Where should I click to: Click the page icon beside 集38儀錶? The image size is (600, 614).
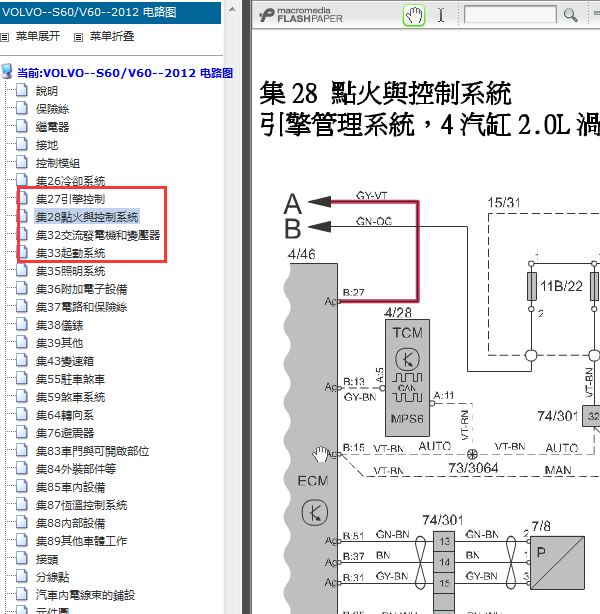coord(22,324)
